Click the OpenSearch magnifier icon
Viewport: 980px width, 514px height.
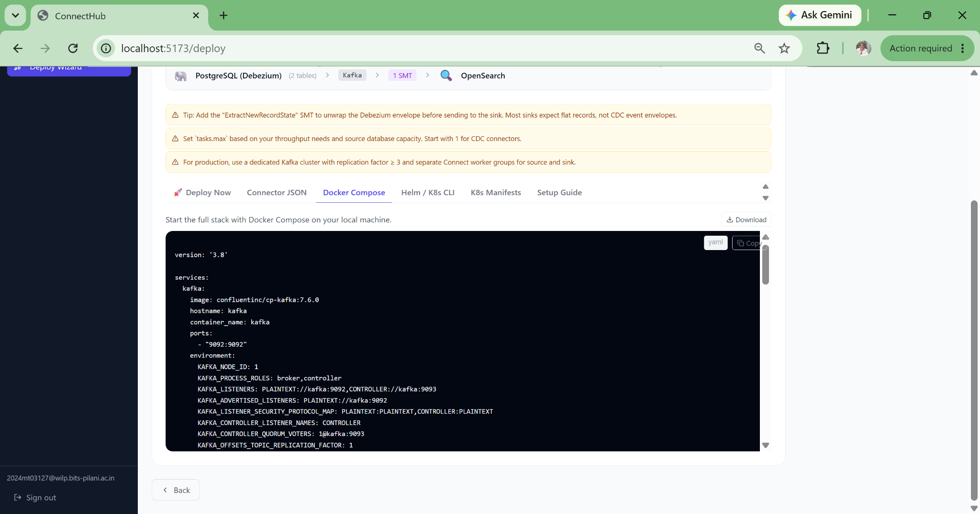(x=446, y=76)
